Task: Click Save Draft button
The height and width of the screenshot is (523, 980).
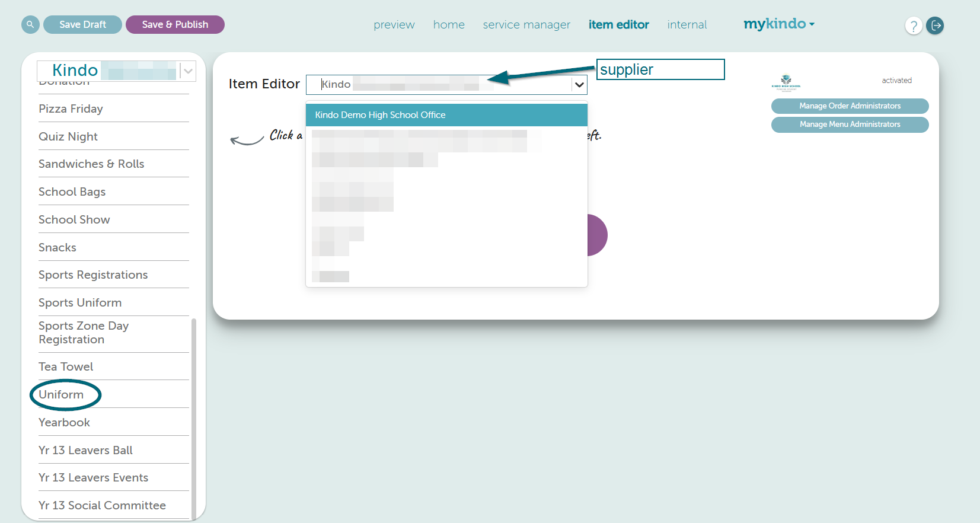Action: click(x=82, y=24)
